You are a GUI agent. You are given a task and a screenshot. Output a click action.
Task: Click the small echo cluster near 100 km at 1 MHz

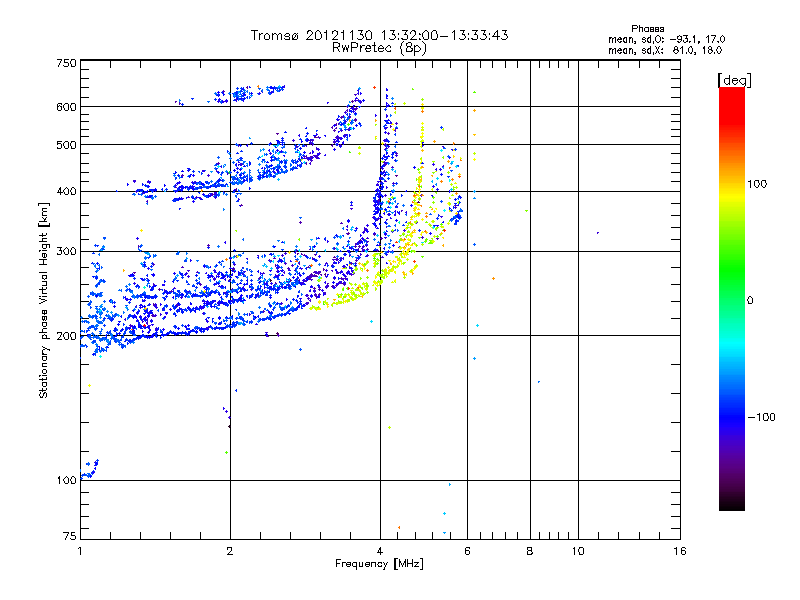coord(89,470)
